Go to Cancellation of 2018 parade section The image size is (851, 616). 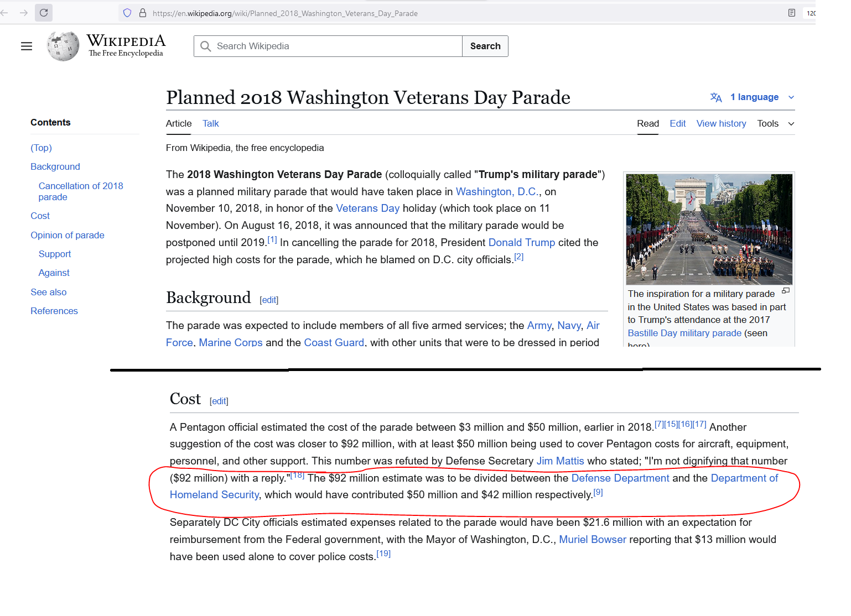pos(81,192)
